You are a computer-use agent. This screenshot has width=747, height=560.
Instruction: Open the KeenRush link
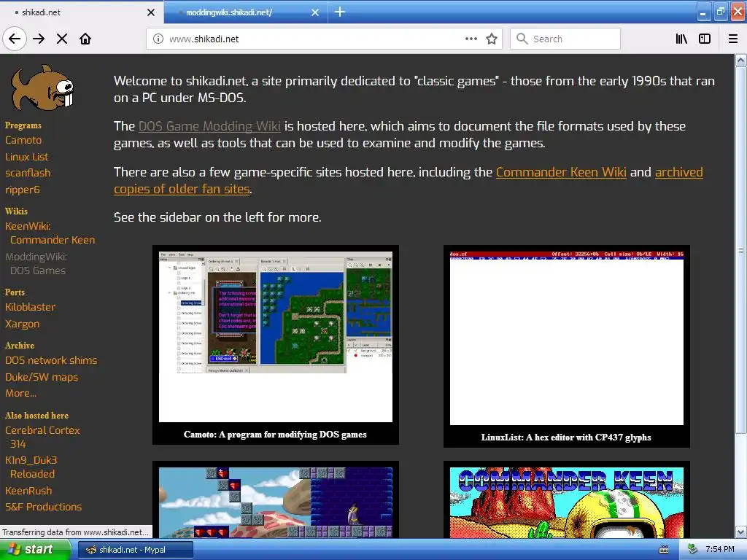[28, 491]
